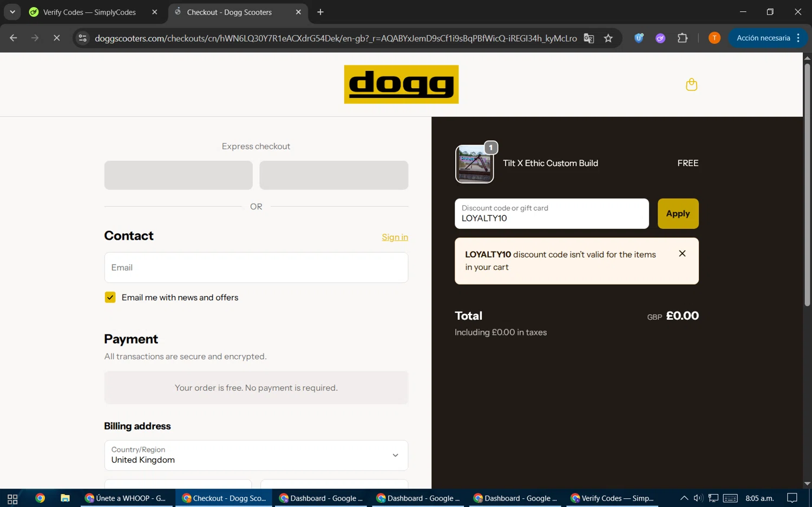Image resolution: width=812 pixels, height=507 pixels.
Task: Open the purple extension icon
Action: (x=660, y=38)
